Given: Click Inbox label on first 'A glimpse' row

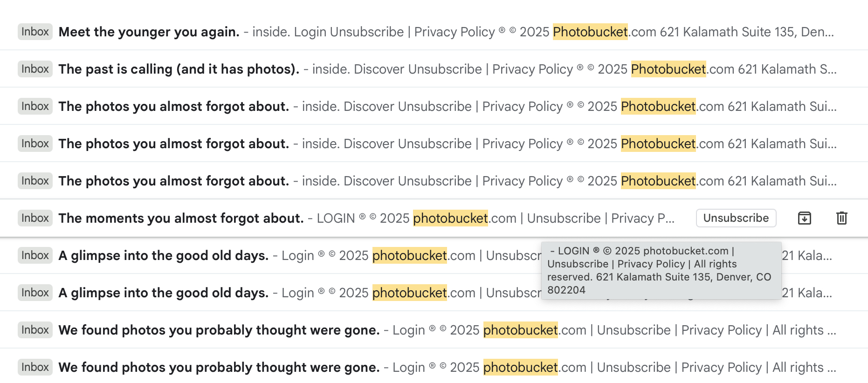Looking at the screenshot, I should click(35, 255).
